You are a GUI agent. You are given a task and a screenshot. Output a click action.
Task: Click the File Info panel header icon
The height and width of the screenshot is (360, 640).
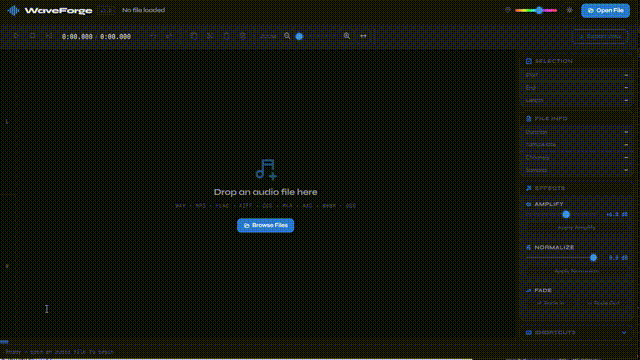pos(529,119)
